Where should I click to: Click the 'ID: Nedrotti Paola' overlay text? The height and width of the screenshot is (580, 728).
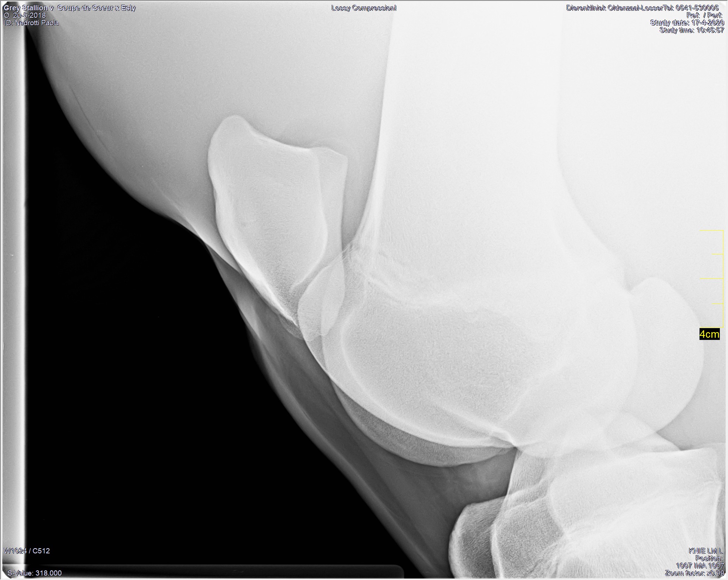tap(31, 23)
